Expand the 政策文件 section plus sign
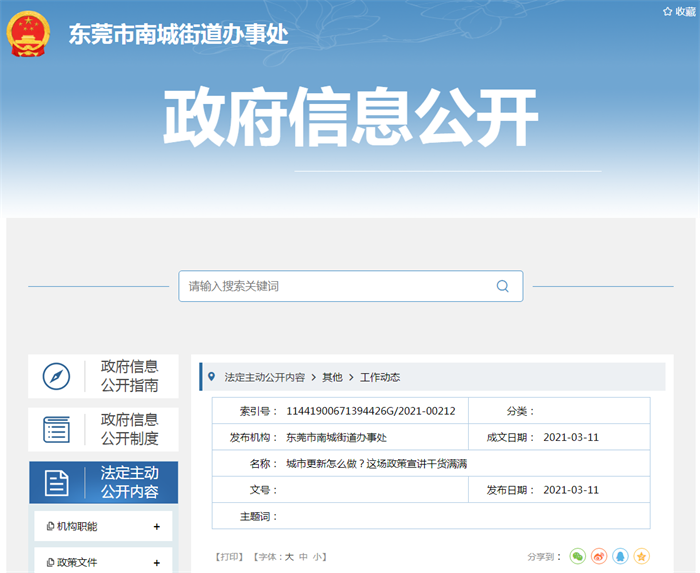Viewport: 700px width, 573px height. point(156,562)
